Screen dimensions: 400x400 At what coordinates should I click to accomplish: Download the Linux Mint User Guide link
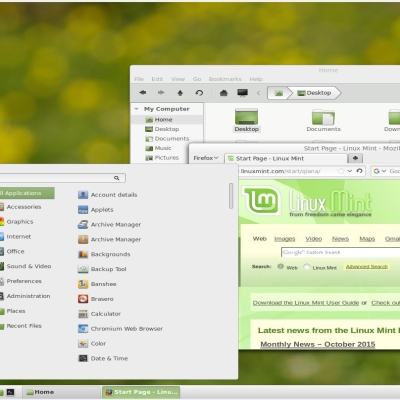pos(306,303)
